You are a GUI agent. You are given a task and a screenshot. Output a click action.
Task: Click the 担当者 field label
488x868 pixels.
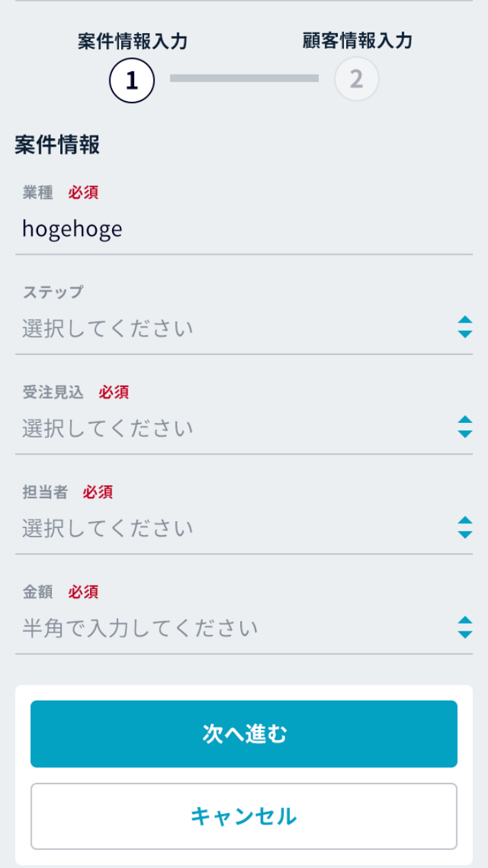coord(45,492)
